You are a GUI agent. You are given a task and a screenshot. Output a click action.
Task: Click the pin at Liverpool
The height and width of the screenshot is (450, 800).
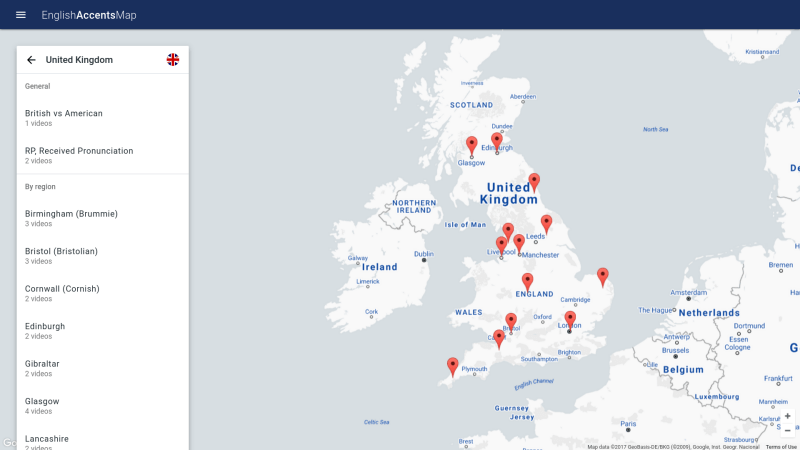tap(502, 245)
